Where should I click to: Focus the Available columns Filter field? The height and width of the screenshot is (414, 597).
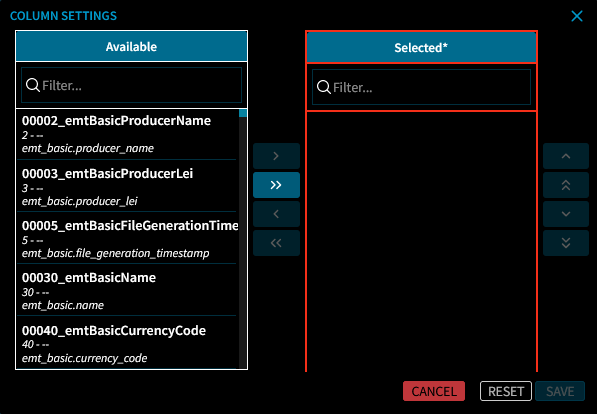[x=131, y=85]
